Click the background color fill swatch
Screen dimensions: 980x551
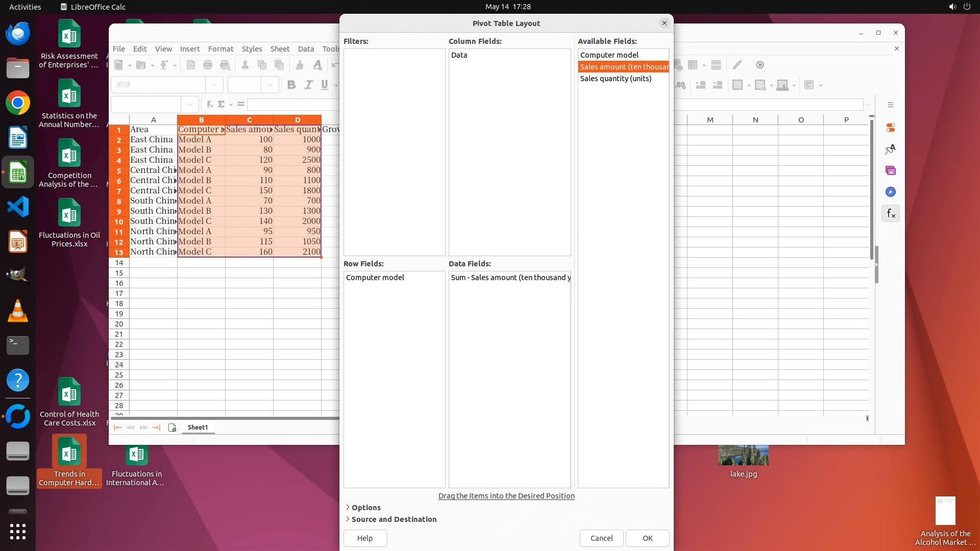point(782,85)
